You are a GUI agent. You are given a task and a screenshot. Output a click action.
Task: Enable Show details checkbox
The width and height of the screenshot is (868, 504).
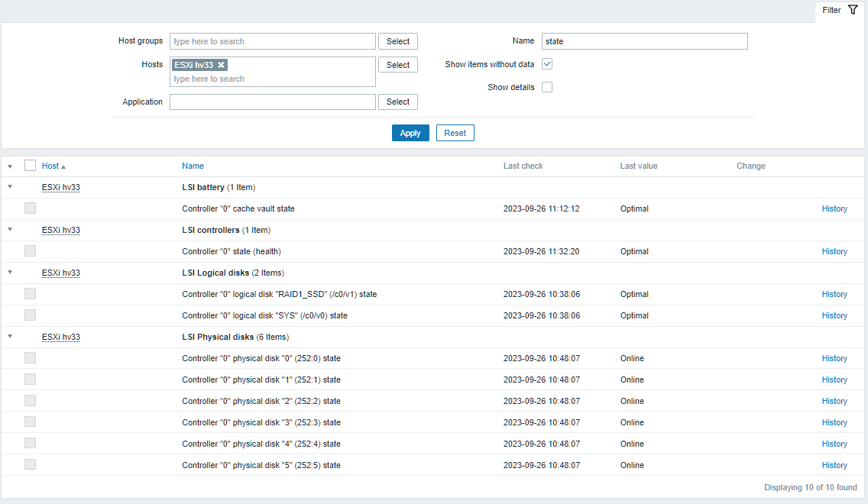(x=547, y=87)
